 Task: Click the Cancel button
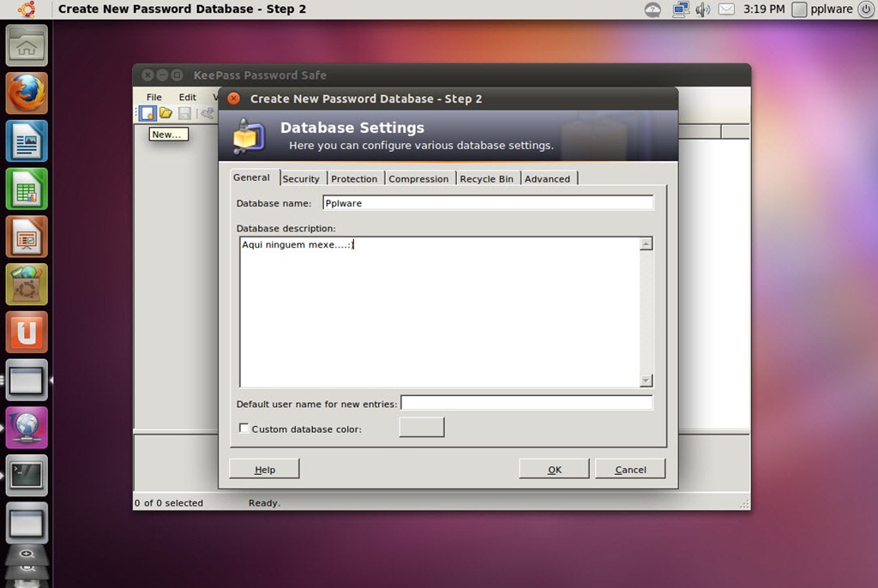tap(630, 469)
